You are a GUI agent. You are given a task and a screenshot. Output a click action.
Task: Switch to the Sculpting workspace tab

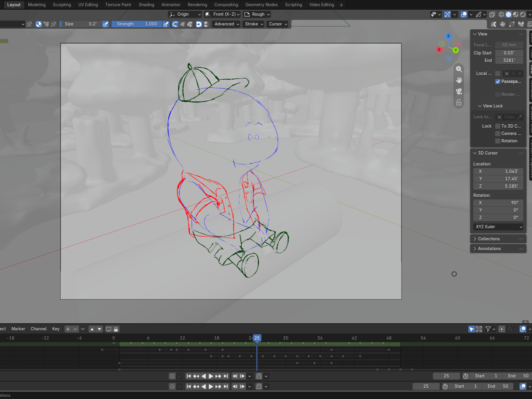pos(62,5)
